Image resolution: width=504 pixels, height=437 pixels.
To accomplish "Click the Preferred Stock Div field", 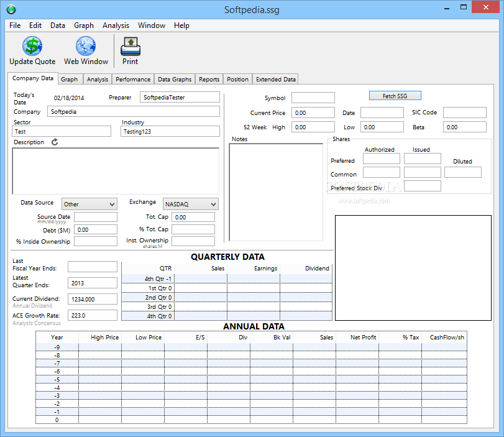I will coord(423,186).
